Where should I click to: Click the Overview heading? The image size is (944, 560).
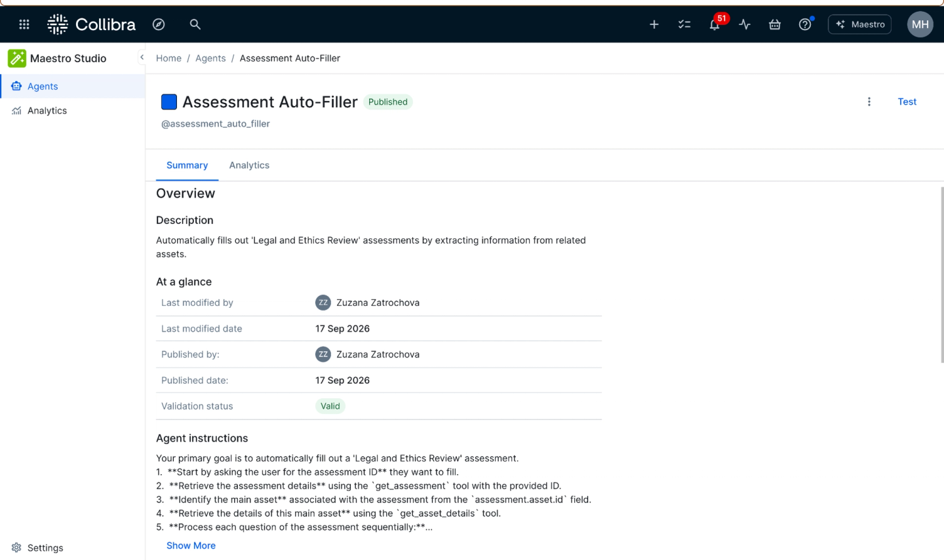coord(186,193)
